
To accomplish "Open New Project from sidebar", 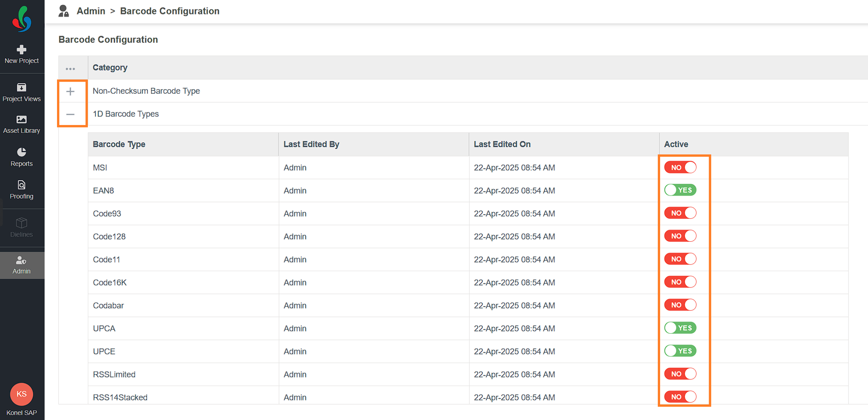I will (21, 55).
